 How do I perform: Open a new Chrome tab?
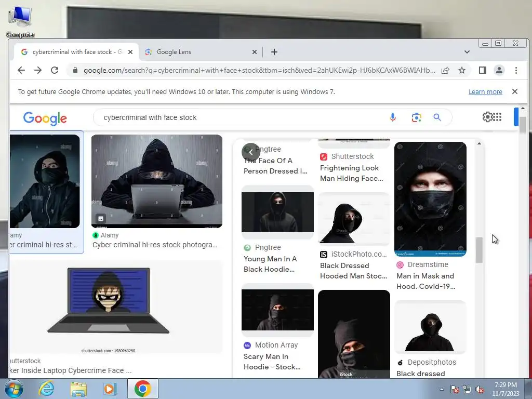(x=274, y=52)
